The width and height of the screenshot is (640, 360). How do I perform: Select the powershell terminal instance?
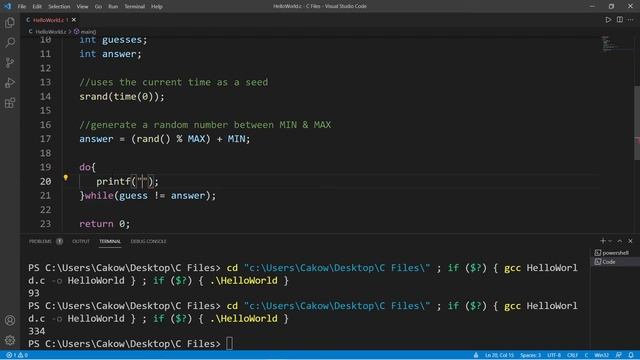(x=611, y=253)
